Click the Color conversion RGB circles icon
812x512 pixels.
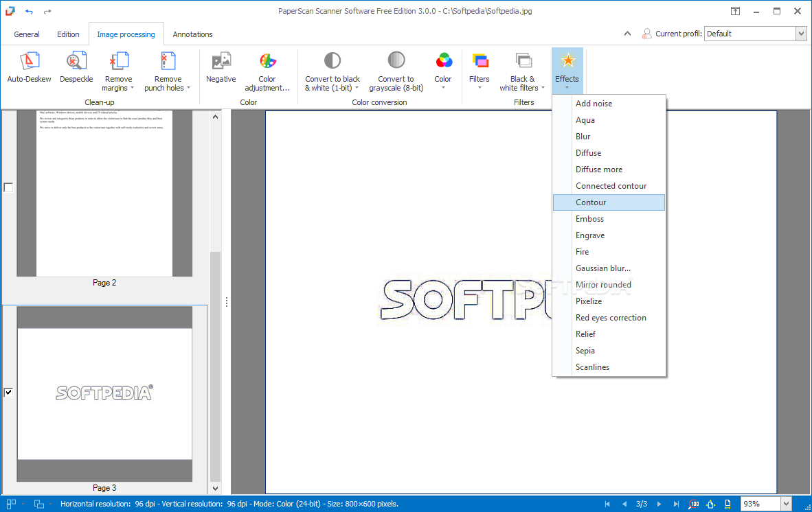click(x=443, y=61)
